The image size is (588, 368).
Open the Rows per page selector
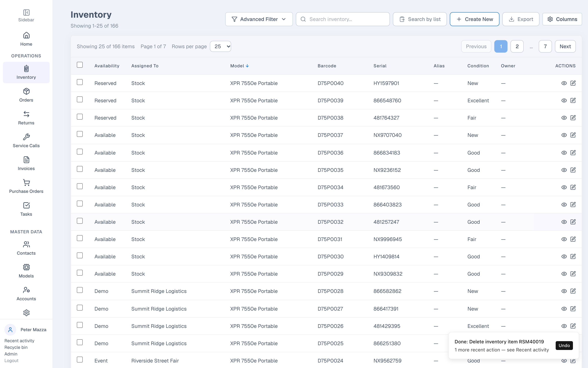click(x=220, y=47)
